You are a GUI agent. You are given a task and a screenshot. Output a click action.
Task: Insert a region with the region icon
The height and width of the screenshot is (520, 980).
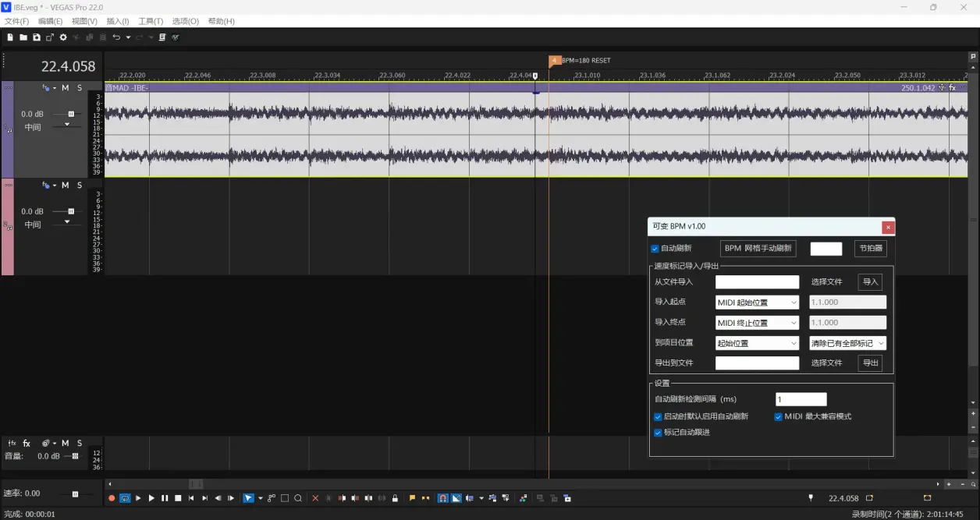425,498
